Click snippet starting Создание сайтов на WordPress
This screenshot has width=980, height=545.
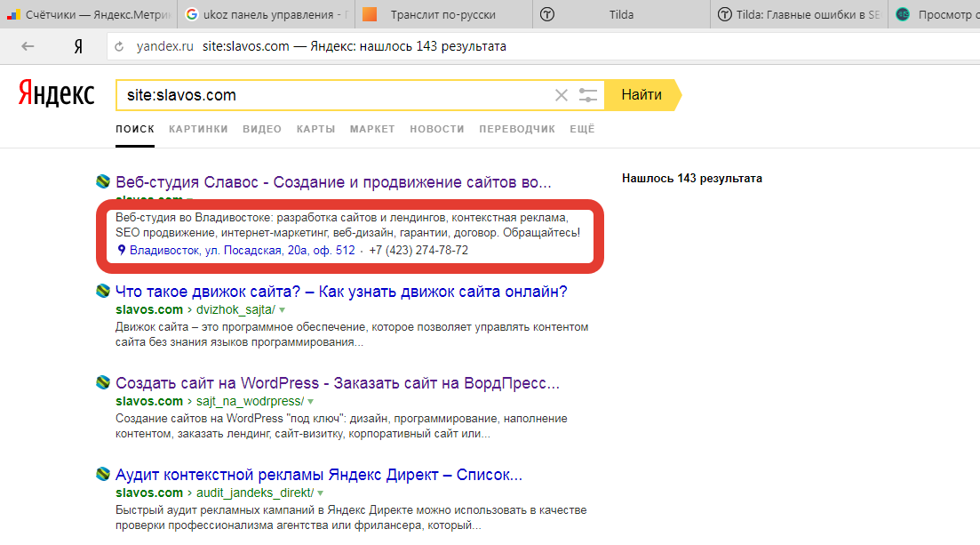coord(341,426)
